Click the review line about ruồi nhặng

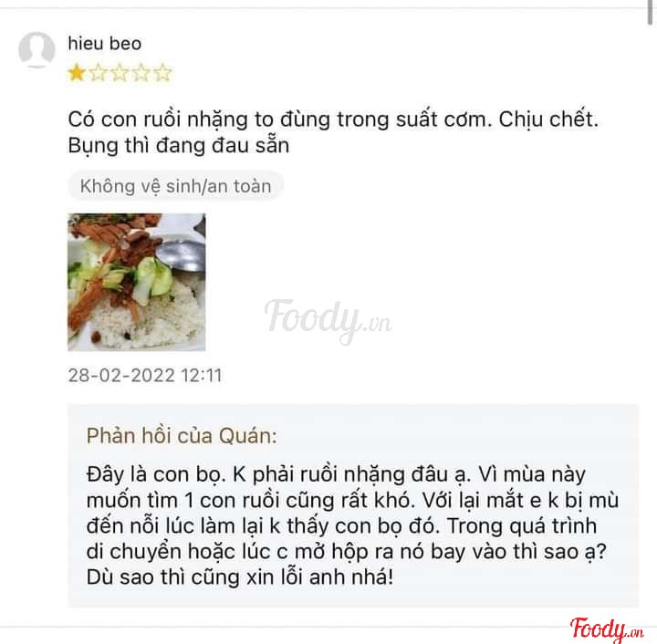pos(333,119)
